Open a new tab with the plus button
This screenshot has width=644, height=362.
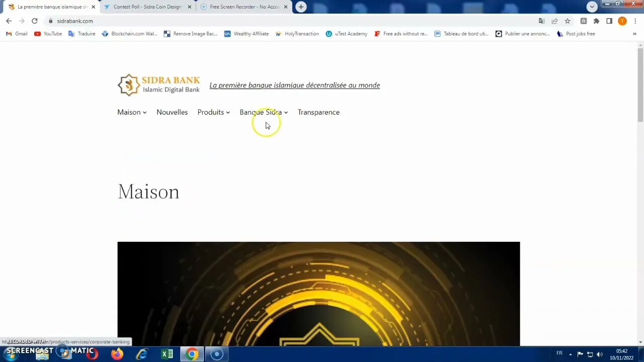301,7
